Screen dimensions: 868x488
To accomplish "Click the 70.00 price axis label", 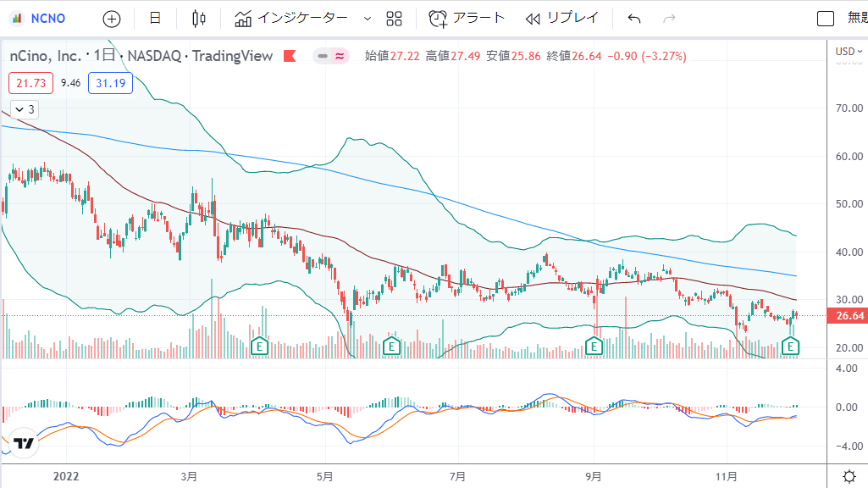I will [849, 108].
